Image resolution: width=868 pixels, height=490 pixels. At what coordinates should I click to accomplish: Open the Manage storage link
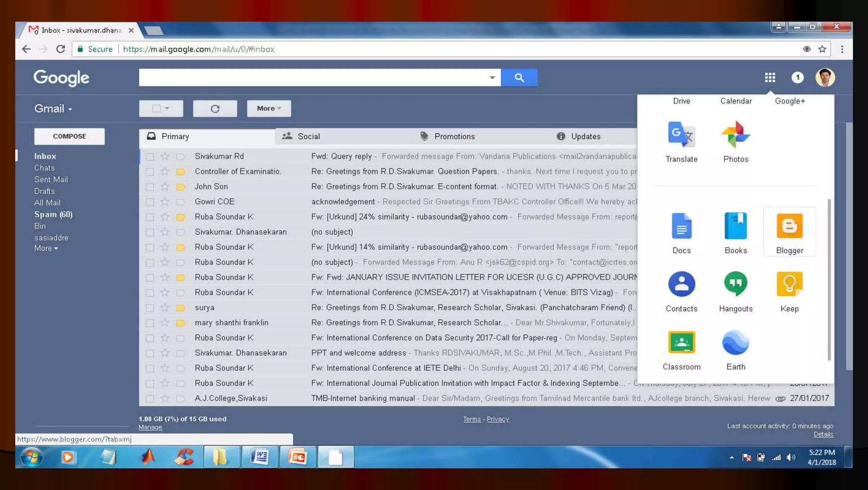point(150,428)
